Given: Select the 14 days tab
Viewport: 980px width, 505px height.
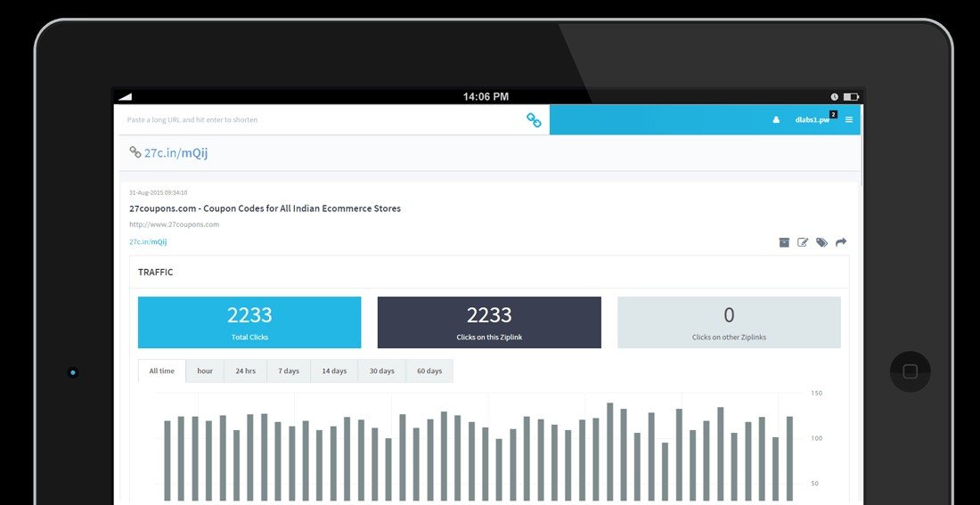Looking at the screenshot, I should tap(334, 371).
